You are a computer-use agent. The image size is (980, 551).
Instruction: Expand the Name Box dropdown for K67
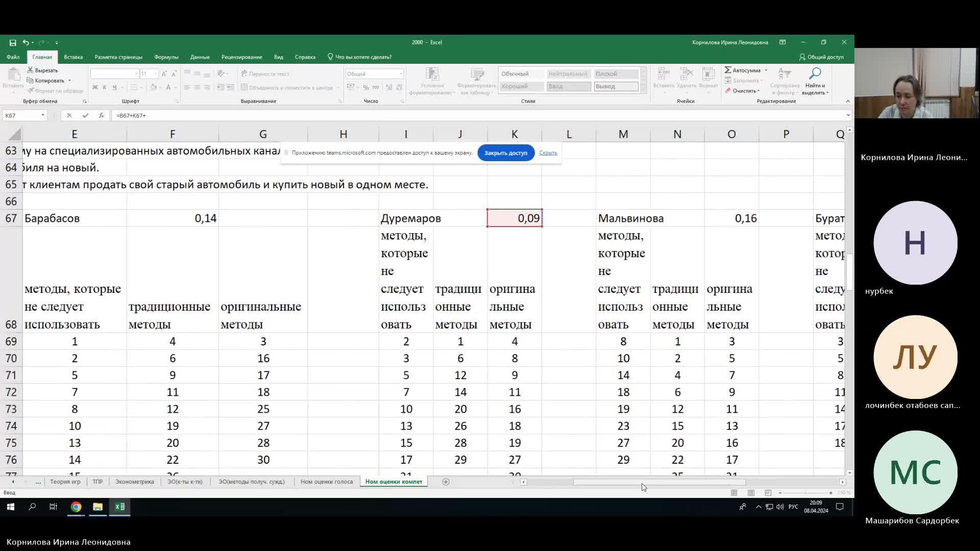(x=43, y=115)
